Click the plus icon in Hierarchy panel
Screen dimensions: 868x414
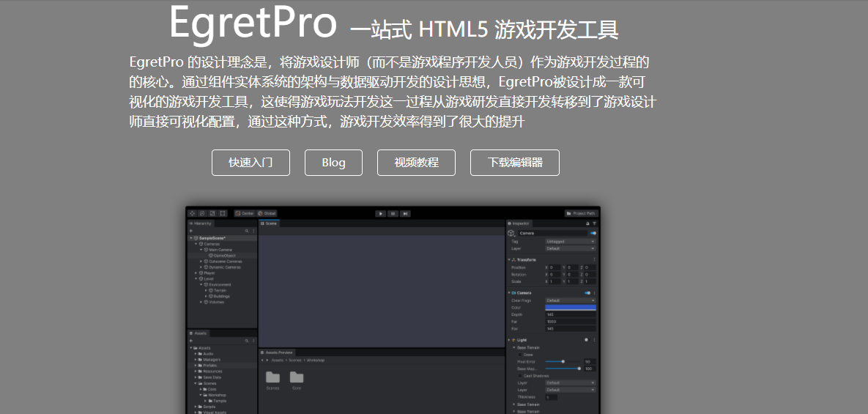click(191, 231)
